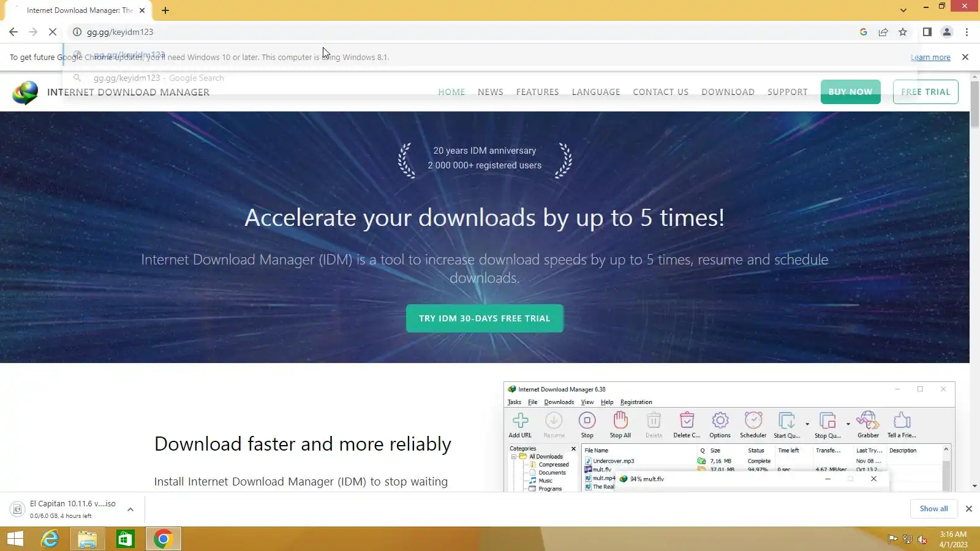This screenshot has height=551, width=980.
Task: Click the Grabber icon
Action: click(868, 424)
